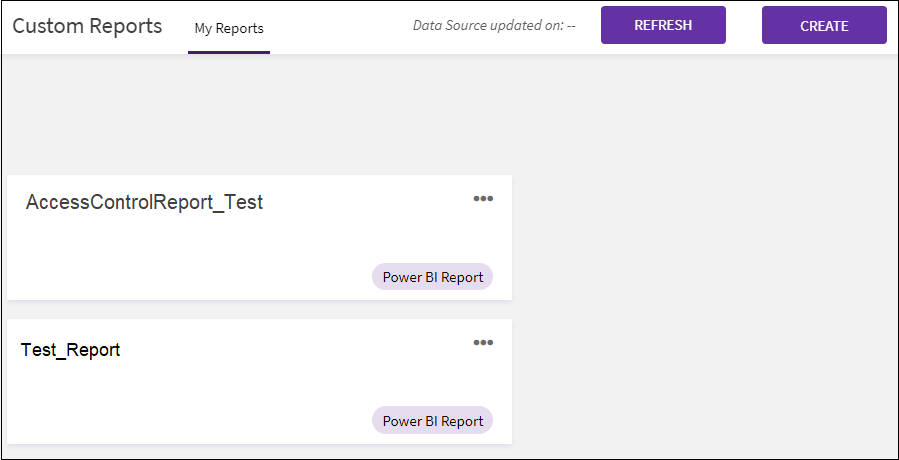The image size is (899, 460).
Task: Open the AccessControlReport_Test more options menu
Action: 483,199
